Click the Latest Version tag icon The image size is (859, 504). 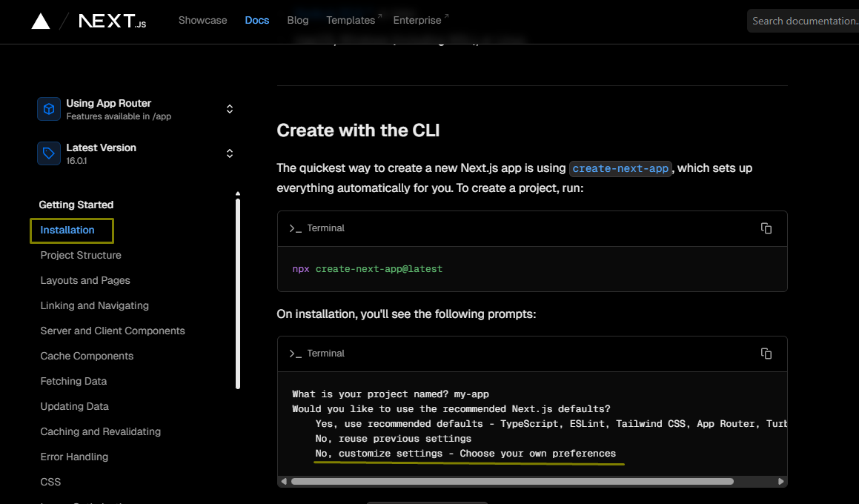pyautogui.click(x=49, y=153)
